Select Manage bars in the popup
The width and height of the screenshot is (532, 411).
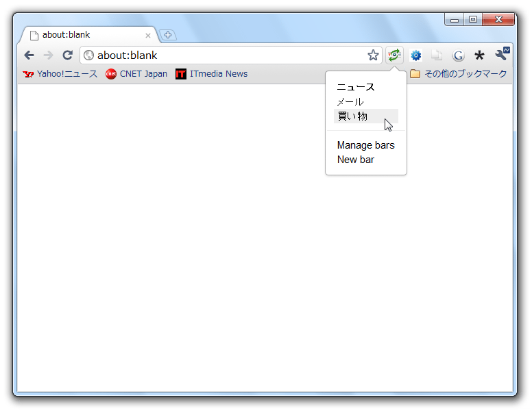point(366,145)
